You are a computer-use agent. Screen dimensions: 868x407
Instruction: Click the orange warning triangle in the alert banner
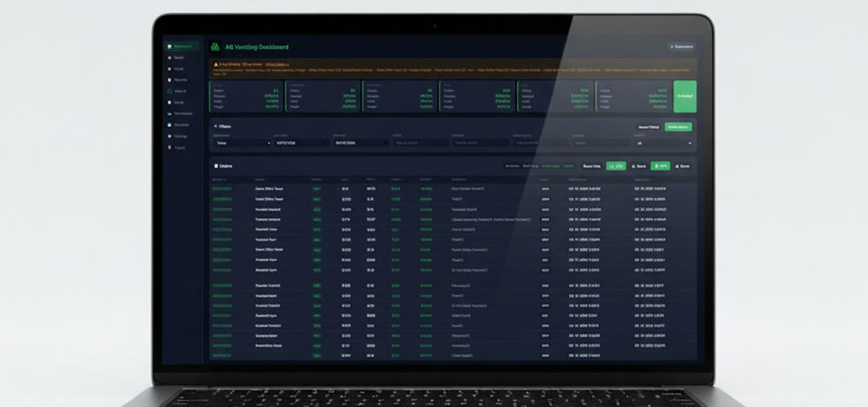[216, 64]
